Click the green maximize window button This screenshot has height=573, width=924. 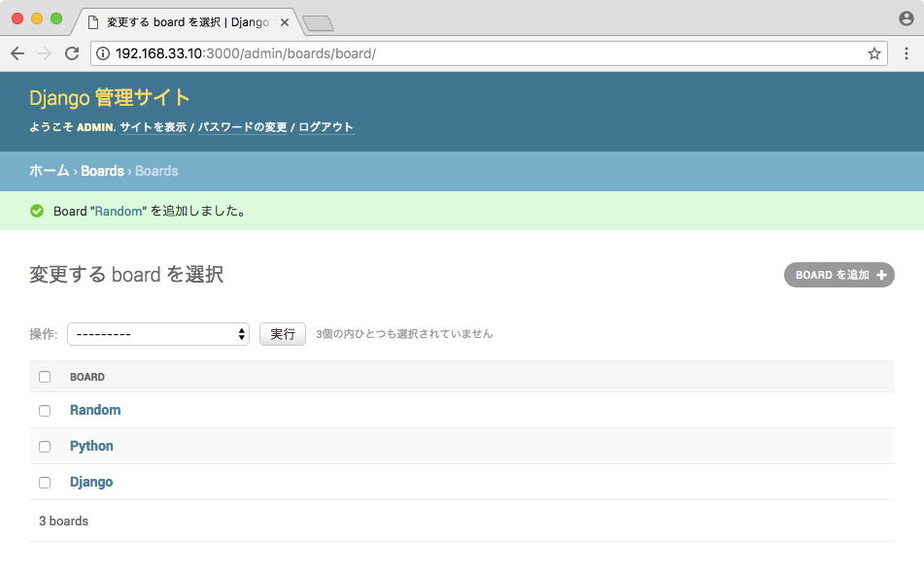[56, 18]
